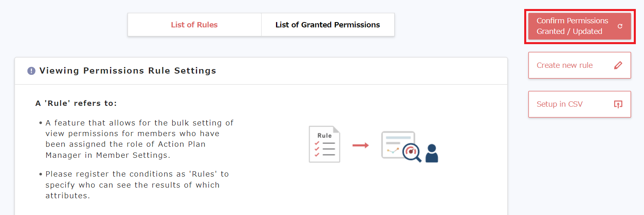Open the List of Granted Permissions tab
Image resolution: width=644 pixels, height=215 pixels.
[x=328, y=25]
